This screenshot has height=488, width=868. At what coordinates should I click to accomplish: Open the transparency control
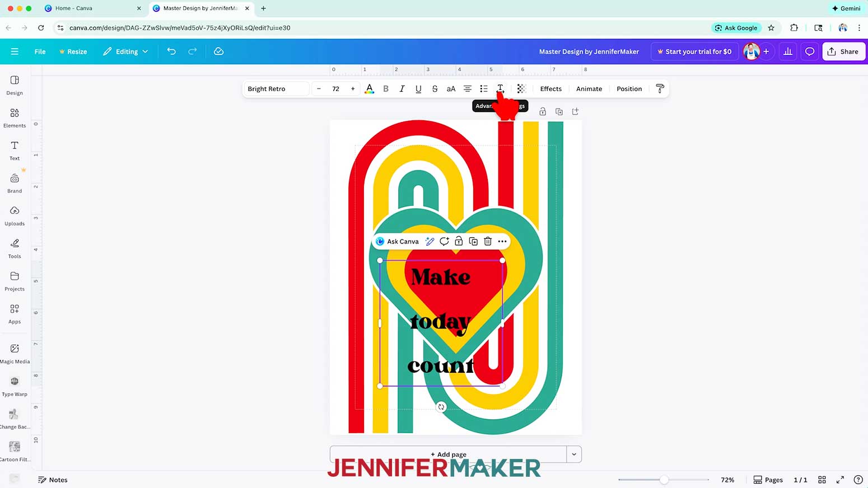point(521,89)
